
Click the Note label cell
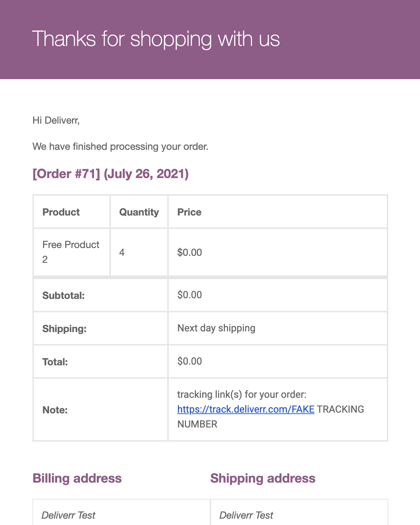[101, 410]
